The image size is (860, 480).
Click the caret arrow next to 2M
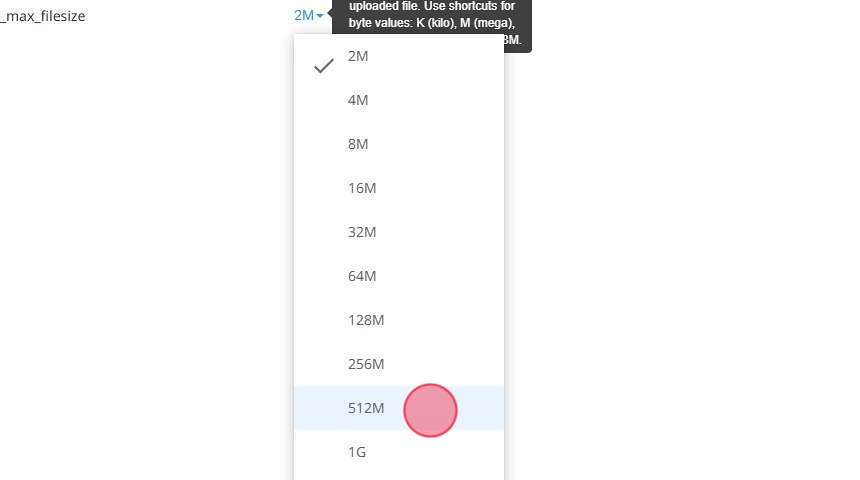coord(320,16)
